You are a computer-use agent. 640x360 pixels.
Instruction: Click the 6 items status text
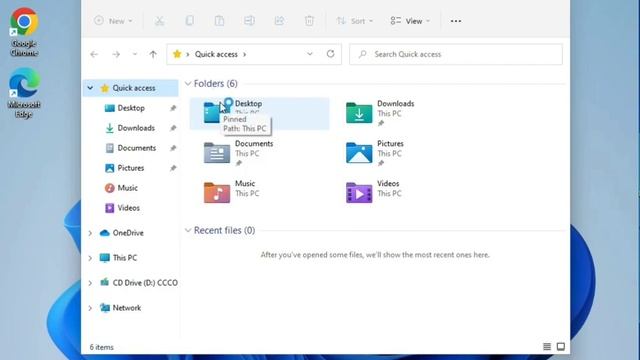click(102, 347)
